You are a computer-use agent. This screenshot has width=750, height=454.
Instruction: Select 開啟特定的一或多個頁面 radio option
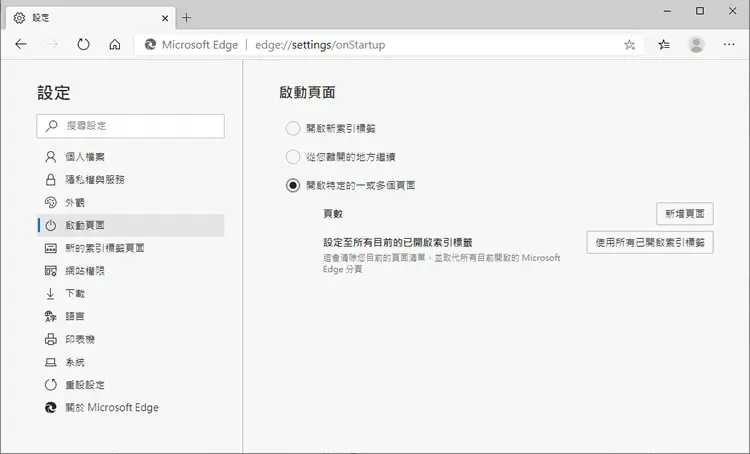[x=293, y=185]
